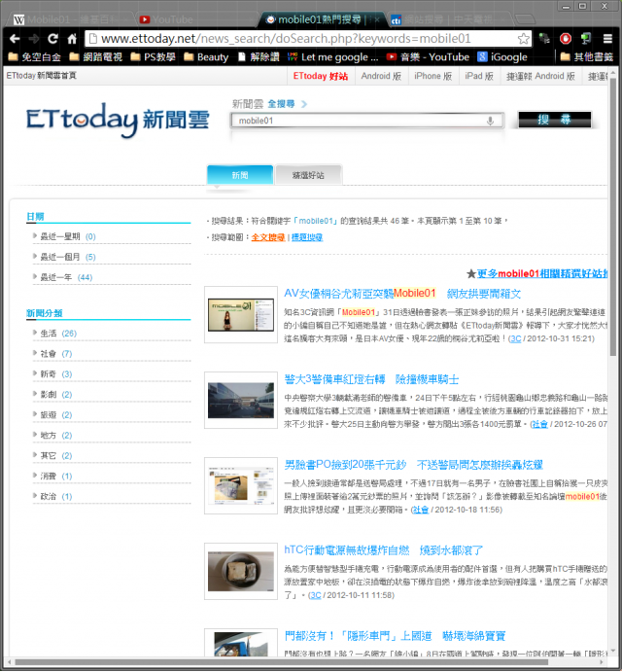Switch to the Wikipedia Mobile01 tab
This screenshot has width=622, height=672.
(69, 19)
